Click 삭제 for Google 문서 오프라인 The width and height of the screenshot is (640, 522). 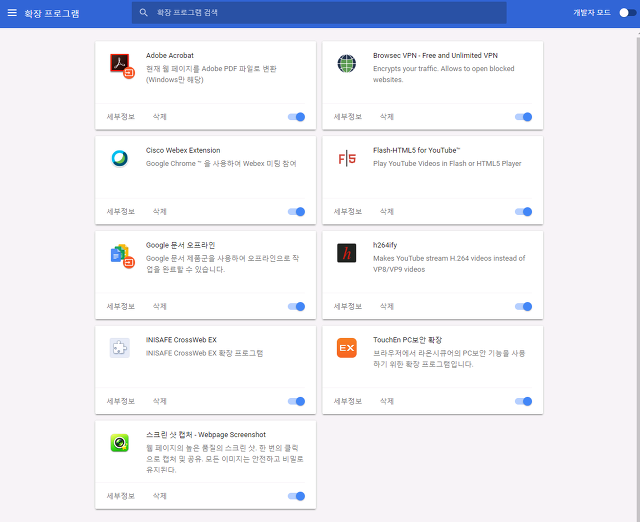click(x=160, y=307)
